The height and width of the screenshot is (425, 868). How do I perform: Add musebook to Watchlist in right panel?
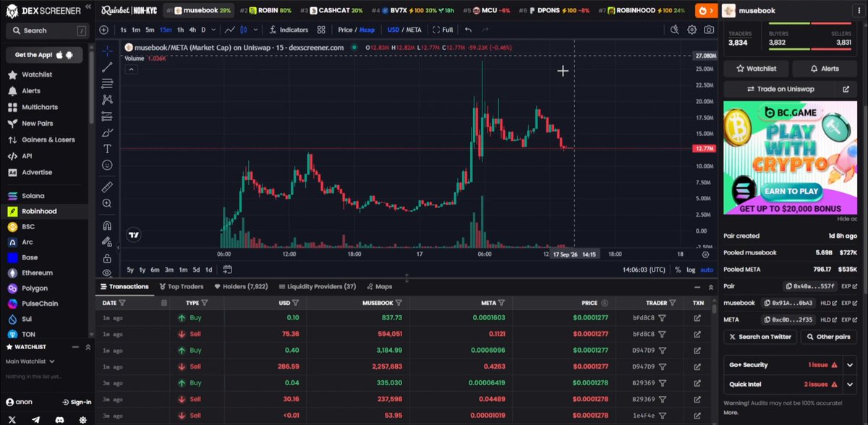(x=756, y=69)
